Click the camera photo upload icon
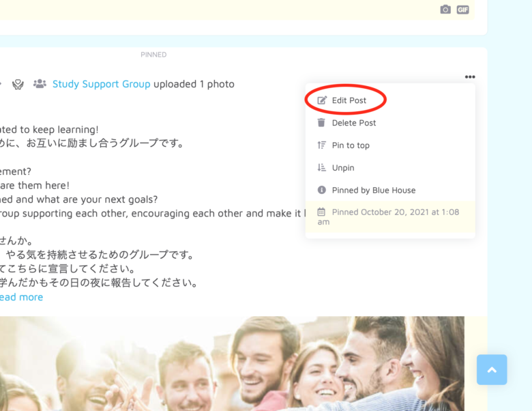532x411 pixels. coord(445,10)
